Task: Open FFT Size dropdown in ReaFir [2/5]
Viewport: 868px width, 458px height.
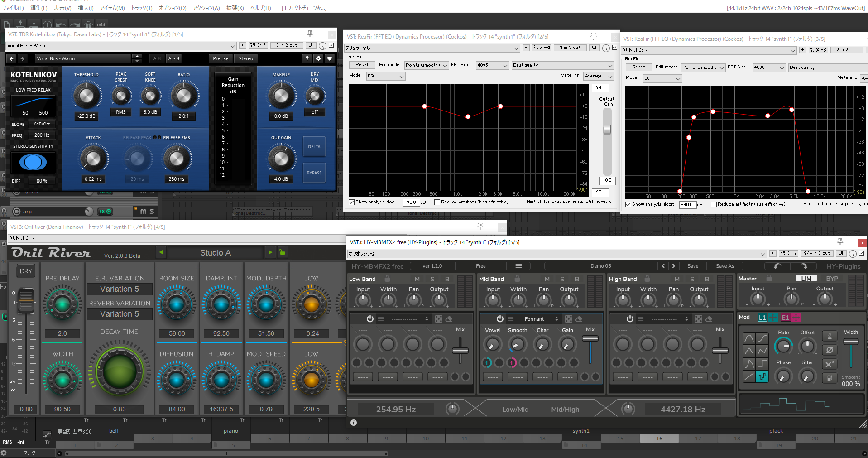Action: click(x=492, y=65)
